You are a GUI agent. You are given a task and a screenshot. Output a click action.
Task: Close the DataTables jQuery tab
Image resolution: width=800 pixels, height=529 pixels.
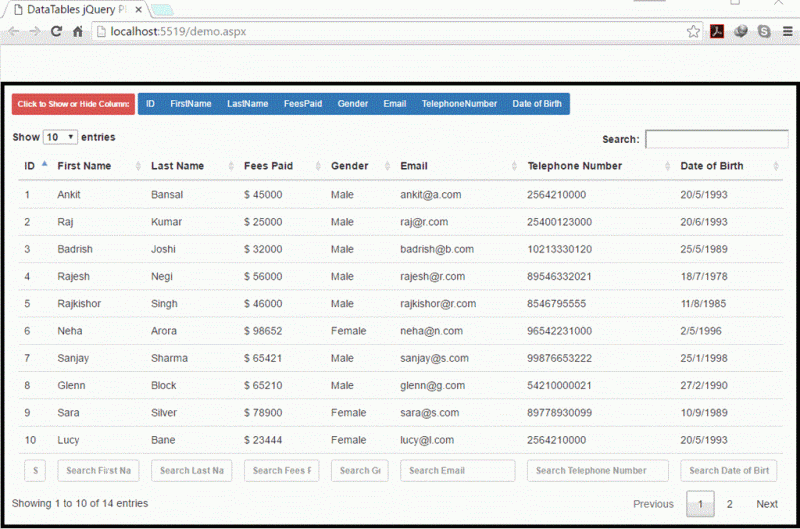pos(138,10)
